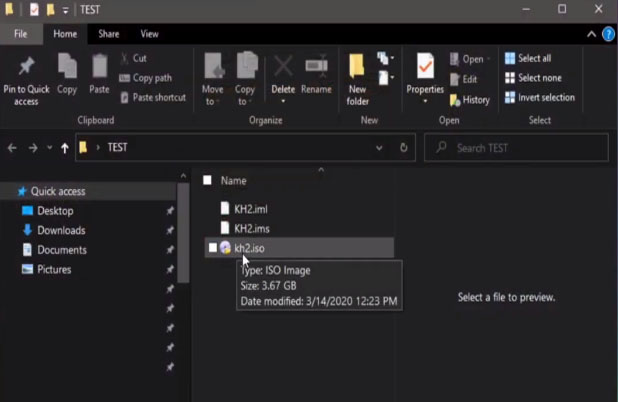The image size is (618, 402).
Task: Click the Copy icon in Clipboard group
Action: [x=67, y=68]
